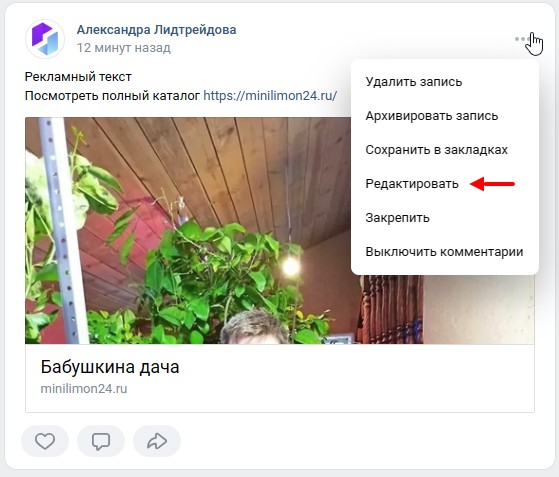Pin the post with Закрепить

tap(397, 218)
